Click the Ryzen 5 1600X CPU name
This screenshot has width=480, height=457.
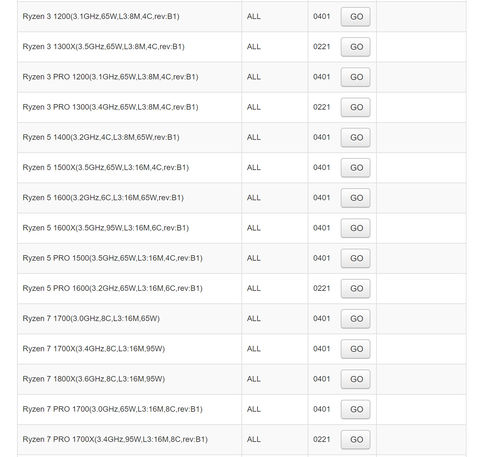pyautogui.click(x=106, y=228)
